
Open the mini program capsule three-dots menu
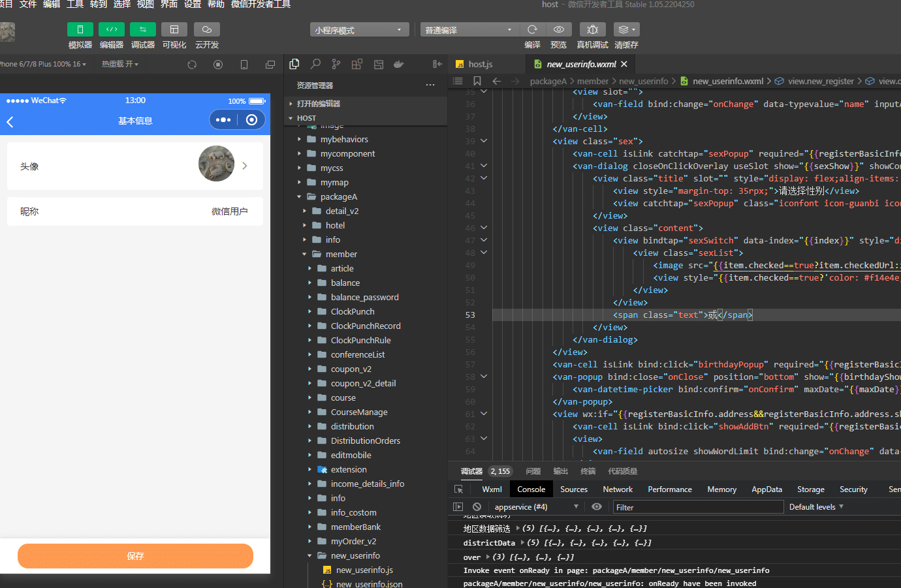[x=223, y=120]
